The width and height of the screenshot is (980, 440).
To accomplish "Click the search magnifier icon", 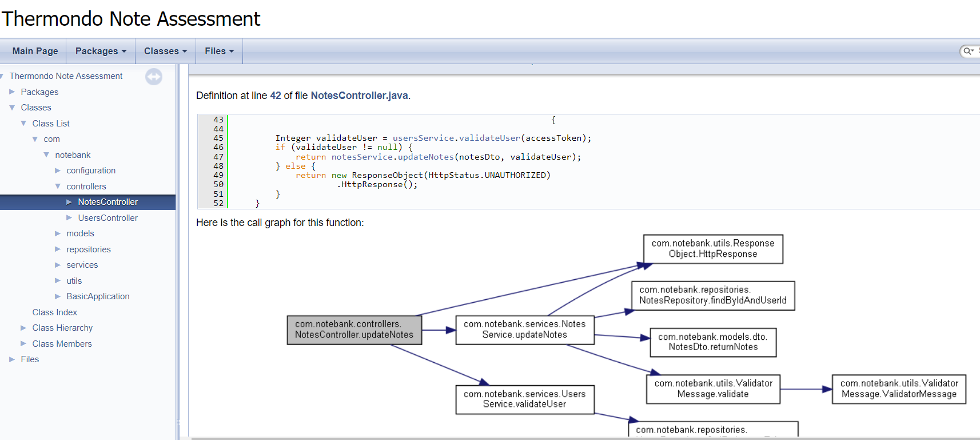I will pyautogui.click(x=968, y=51).
